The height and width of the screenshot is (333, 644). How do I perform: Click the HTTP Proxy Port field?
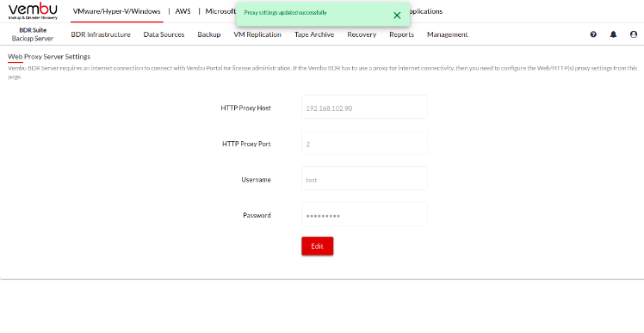(364, 143)
